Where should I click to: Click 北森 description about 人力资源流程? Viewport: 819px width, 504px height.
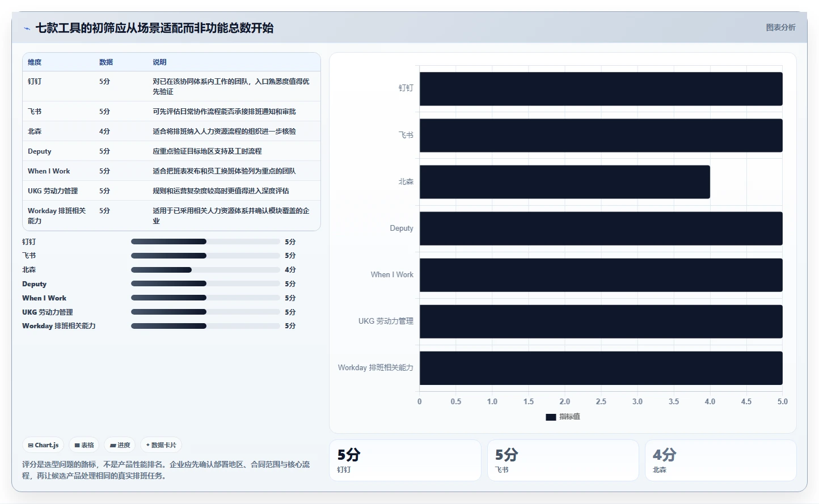tap(224, 132)
